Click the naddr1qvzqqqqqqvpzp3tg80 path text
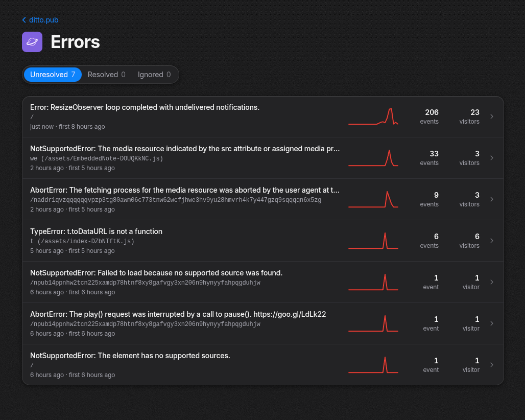Screen dimensions: 525x420 [x=176, y=200]
